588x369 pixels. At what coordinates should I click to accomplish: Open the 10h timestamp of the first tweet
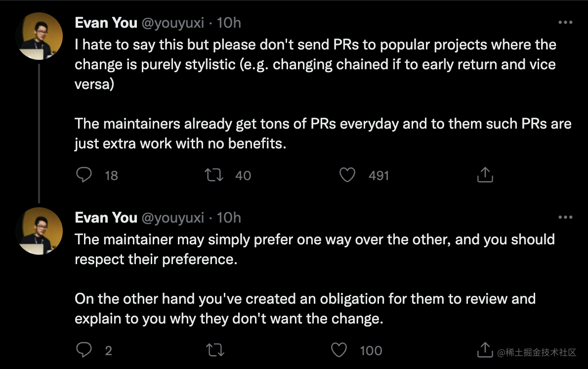point(229,23)
